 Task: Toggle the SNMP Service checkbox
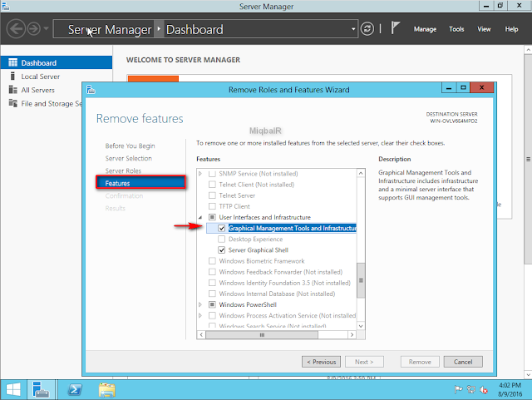point(212,174)
